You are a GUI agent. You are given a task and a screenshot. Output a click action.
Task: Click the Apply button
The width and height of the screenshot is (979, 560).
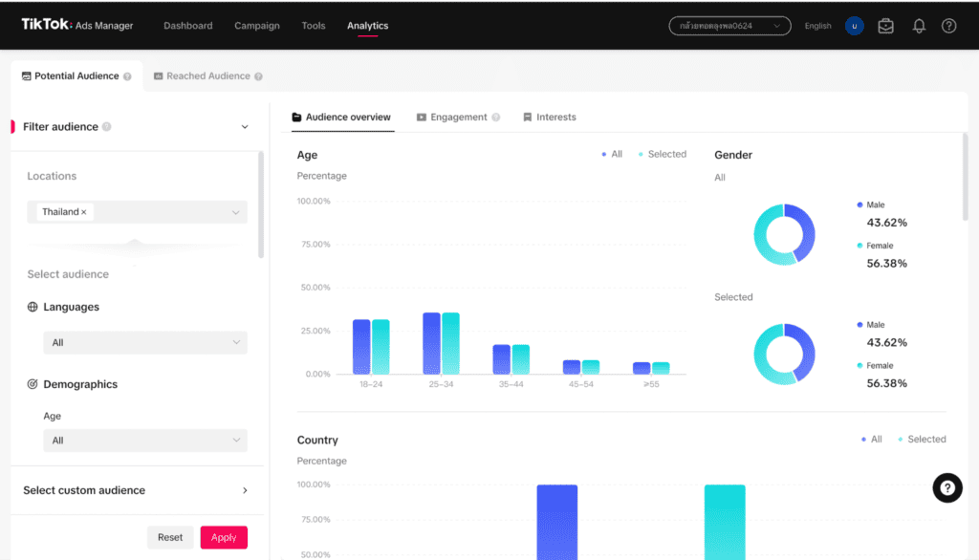[x=224, y=537]
